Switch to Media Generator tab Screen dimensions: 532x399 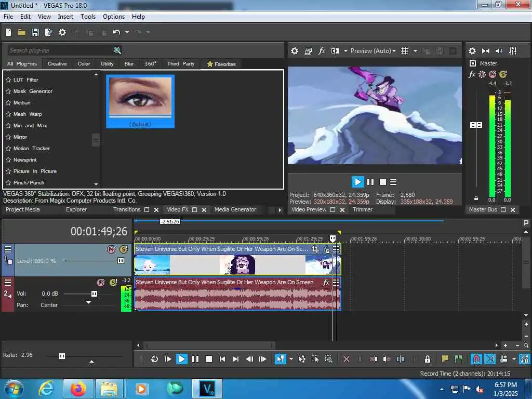(x=235, y=210)
